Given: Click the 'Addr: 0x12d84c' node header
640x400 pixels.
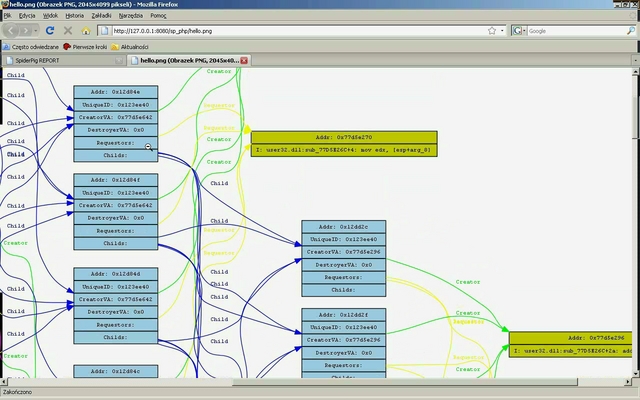Looking at the screenshot, I should click(x=116, y=371).
